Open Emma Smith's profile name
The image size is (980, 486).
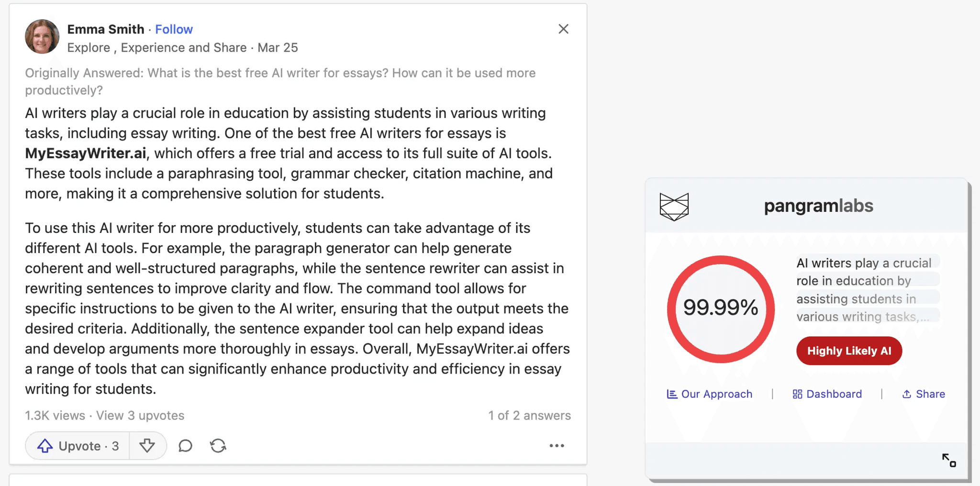pos(105,29)
